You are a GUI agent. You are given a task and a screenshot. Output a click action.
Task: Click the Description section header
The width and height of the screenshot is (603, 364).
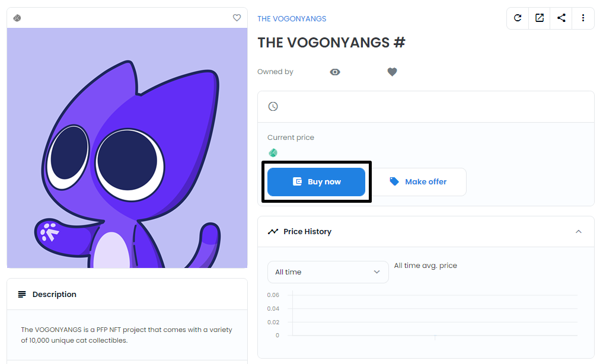pos(127,295)
